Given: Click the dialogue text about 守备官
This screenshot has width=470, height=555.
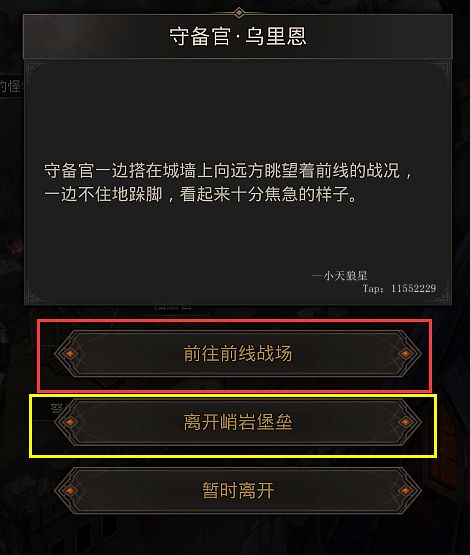Looking at the screenshot, I should click(x=228, y=182).
